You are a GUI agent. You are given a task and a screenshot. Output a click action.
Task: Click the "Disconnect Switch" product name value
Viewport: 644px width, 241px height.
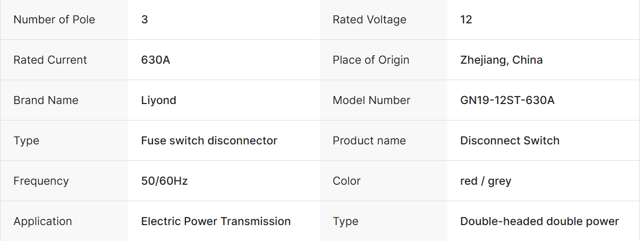pos(510,141)
